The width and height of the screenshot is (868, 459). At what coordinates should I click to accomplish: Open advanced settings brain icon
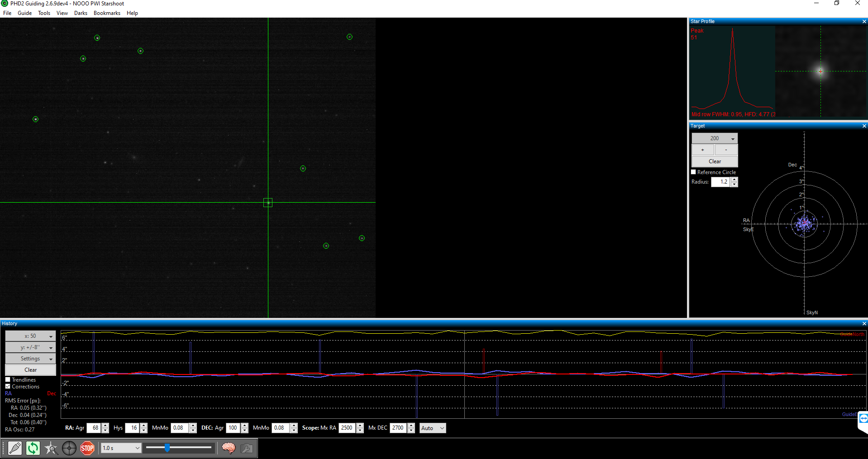[x=229, y=448]
